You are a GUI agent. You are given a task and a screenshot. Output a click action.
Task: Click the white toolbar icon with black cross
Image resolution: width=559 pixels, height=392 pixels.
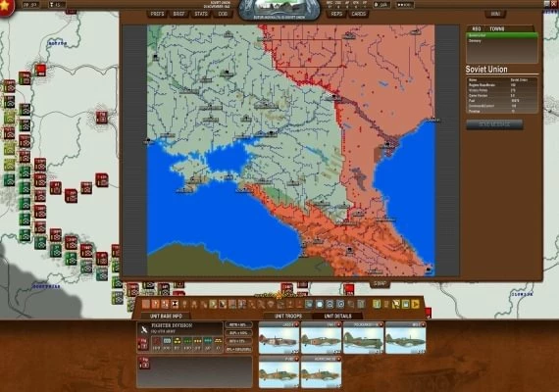click(175, 304)
